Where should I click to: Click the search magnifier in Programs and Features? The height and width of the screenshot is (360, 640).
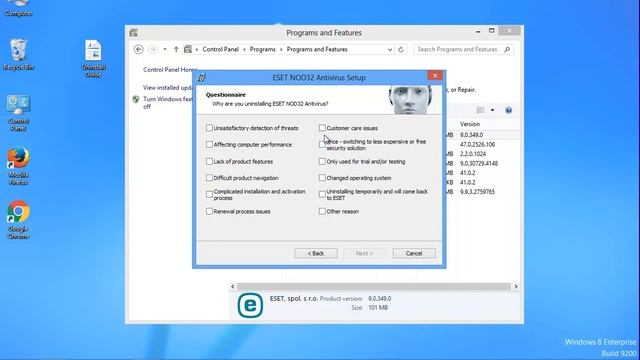click(507, 49)
